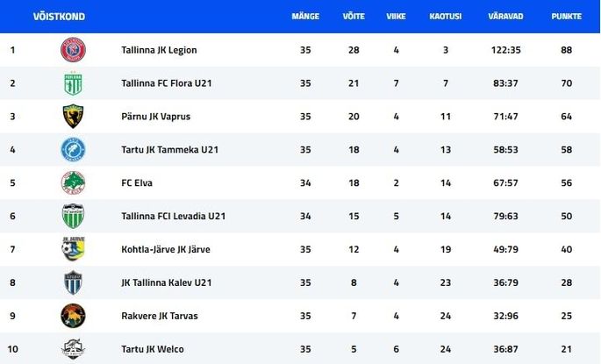Image resolution: width=601 pixels, height=364 pixels.
Task: Select the Tartu JK Tammeka U21 badge
Action: [73, 149]
